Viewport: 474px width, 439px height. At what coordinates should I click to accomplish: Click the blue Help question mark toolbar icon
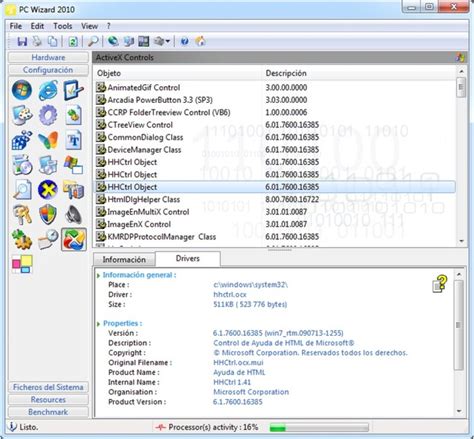pos(184,41)
